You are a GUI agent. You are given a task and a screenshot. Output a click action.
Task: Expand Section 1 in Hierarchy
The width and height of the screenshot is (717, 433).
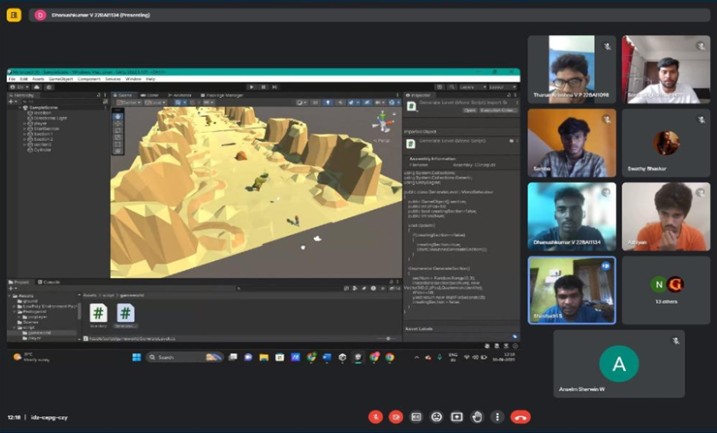click(25, 134)
